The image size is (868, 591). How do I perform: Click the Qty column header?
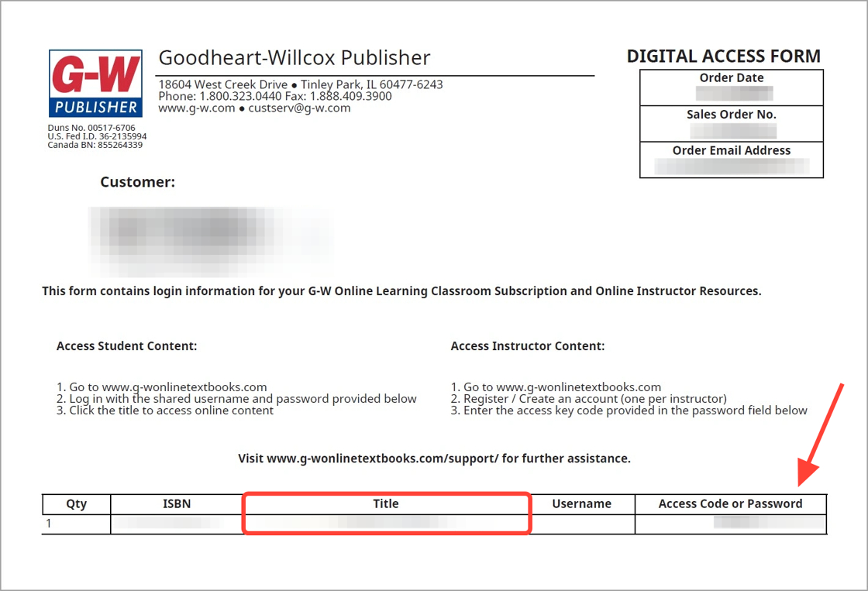click(x=77, y=504)
